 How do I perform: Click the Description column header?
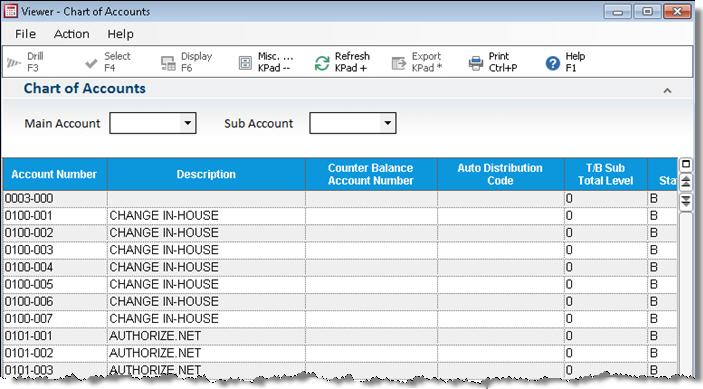click(206, 174)
